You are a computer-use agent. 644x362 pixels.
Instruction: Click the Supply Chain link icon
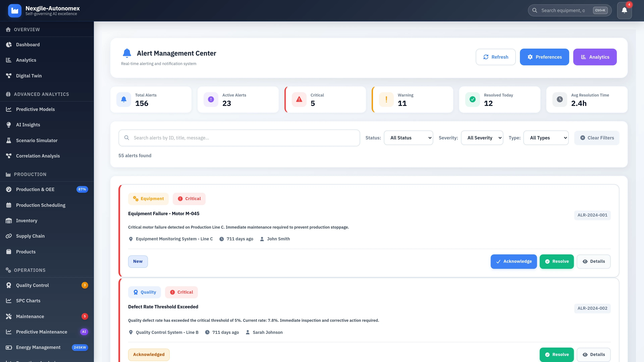point(8,236)
